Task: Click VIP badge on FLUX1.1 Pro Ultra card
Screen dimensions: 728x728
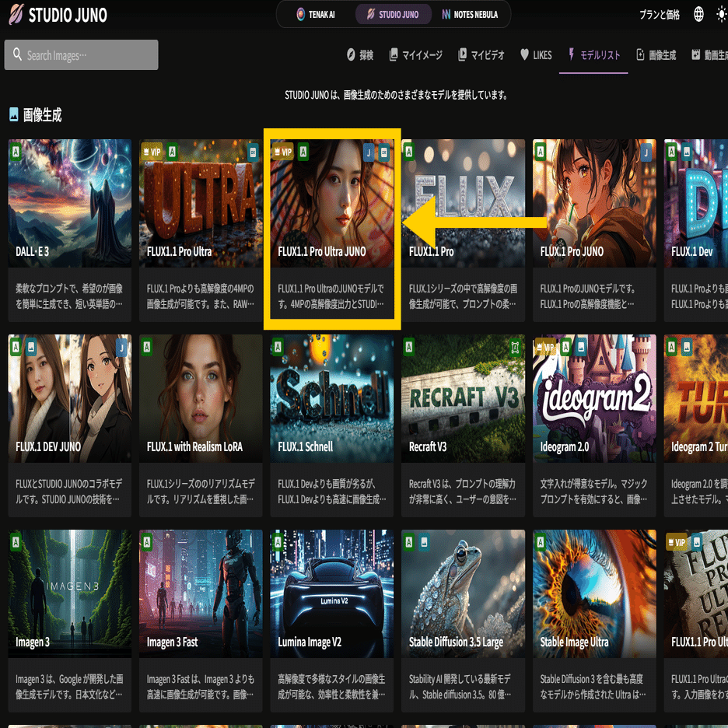Action: 152,152
